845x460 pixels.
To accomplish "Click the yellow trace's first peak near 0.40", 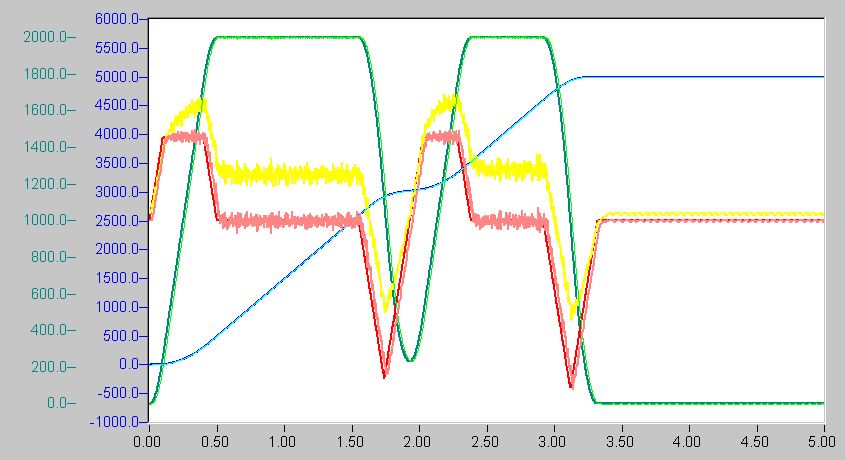I will 201,102.
